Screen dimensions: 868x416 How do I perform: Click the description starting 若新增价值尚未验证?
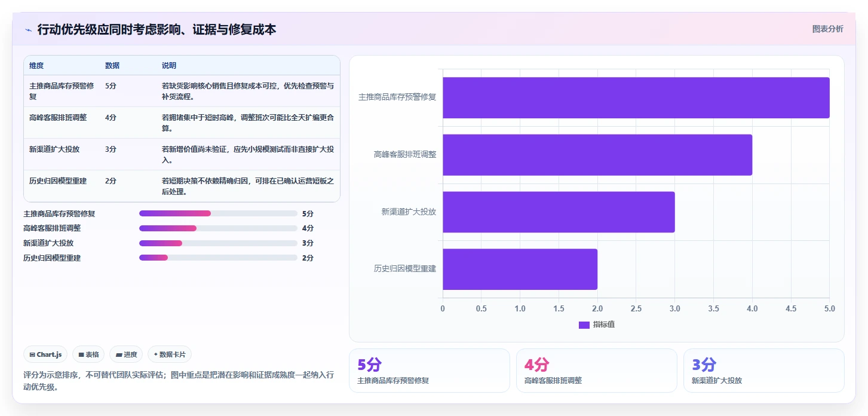point(248,154)
